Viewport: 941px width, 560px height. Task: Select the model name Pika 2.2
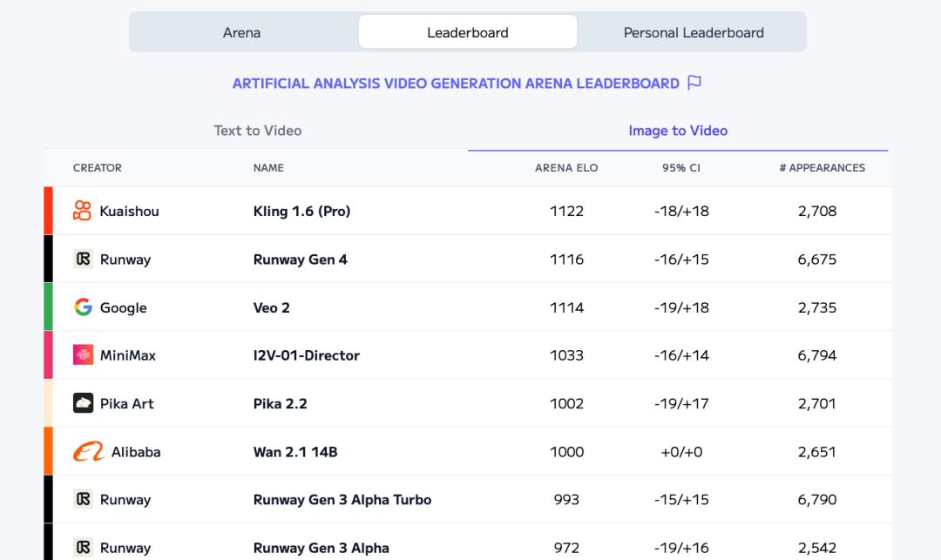[x=280, y=403]
